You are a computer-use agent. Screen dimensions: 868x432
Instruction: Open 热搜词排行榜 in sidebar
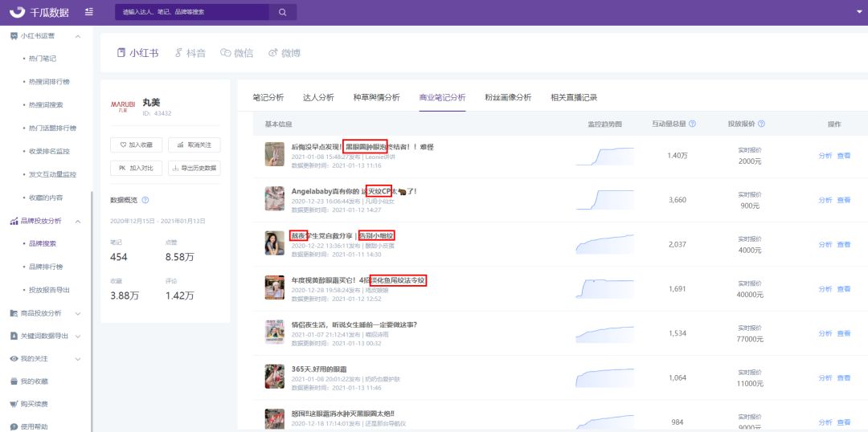(x=49, y=81)
